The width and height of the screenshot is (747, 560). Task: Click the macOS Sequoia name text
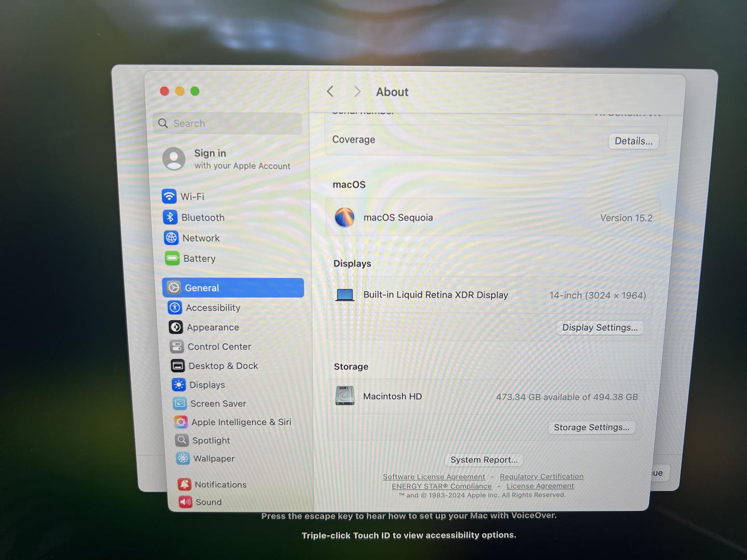[398, 217]
